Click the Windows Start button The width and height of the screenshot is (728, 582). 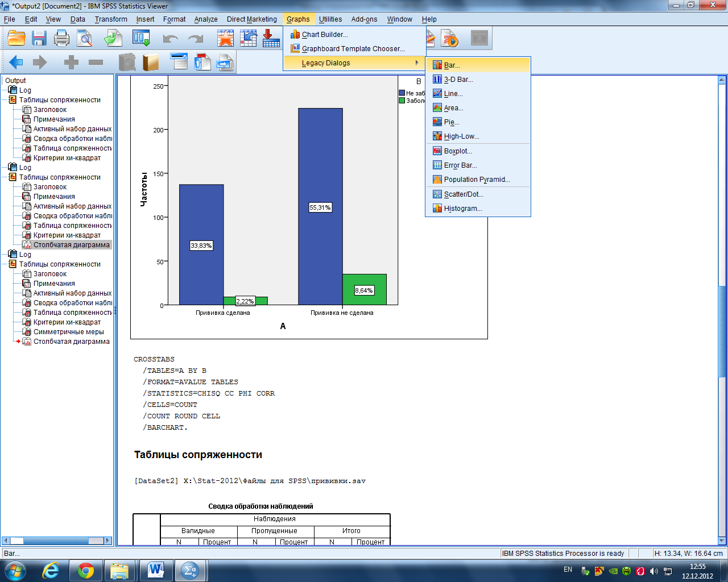15,571
